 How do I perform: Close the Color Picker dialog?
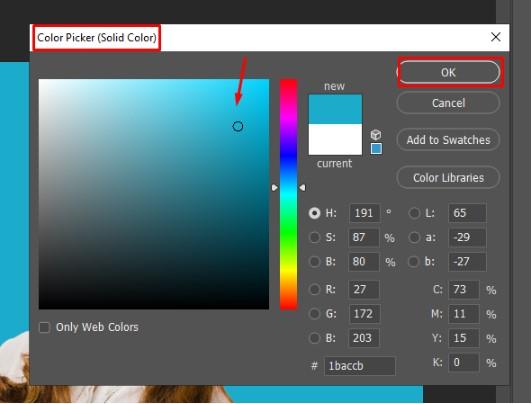pyautogui.click(x=496, y=37)
